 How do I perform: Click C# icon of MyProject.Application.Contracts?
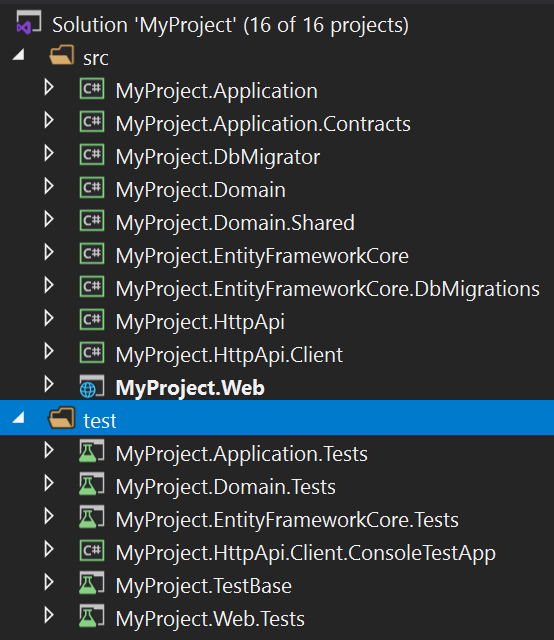[x=92, y=122]
